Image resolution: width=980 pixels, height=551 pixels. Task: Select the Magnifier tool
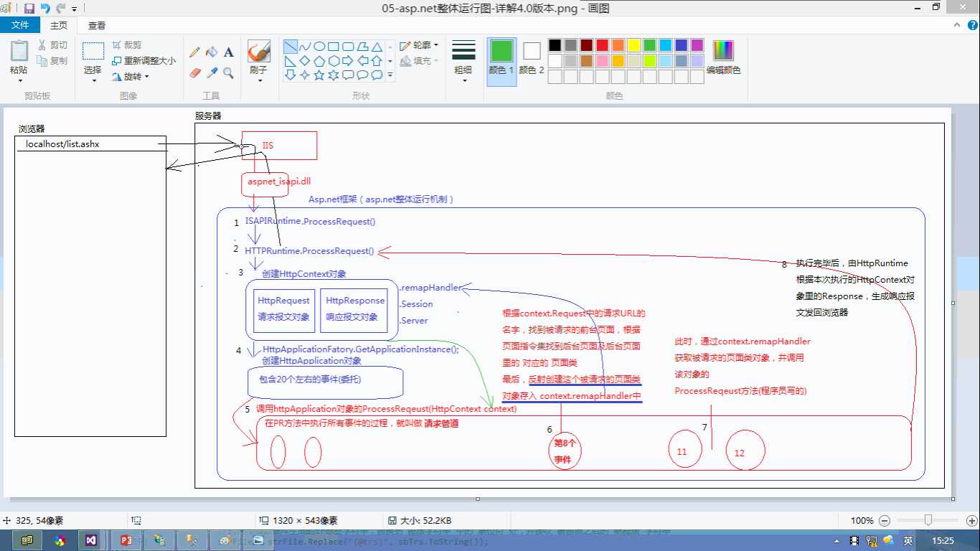click(x=229, y=72)
